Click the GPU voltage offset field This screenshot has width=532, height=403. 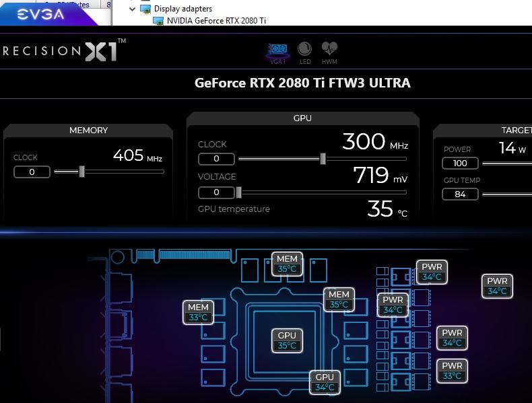[x=216, y=192]
